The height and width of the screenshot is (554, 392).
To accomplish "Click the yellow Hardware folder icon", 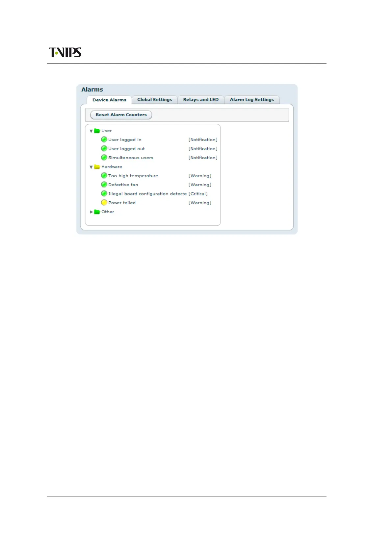I will [x=97, y=167].
